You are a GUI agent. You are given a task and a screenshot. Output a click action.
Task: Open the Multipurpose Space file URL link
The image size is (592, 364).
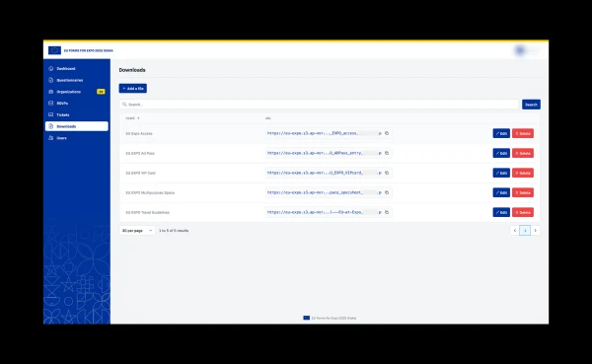(324, 192)
